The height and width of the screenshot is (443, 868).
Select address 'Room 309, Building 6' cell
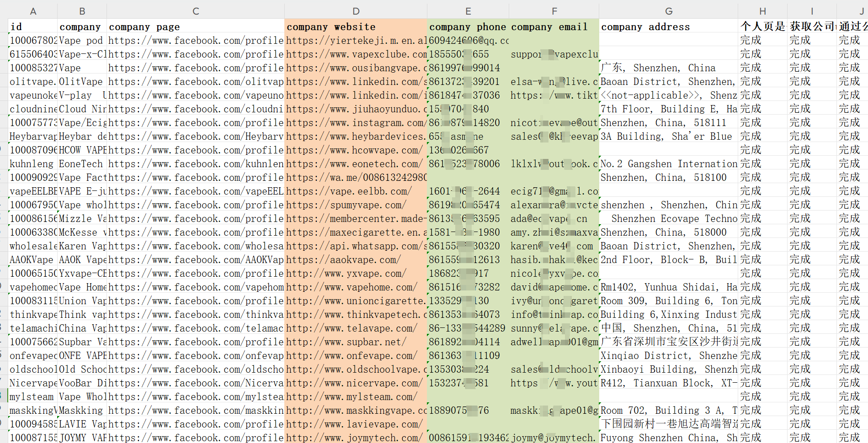click(669, 301)
